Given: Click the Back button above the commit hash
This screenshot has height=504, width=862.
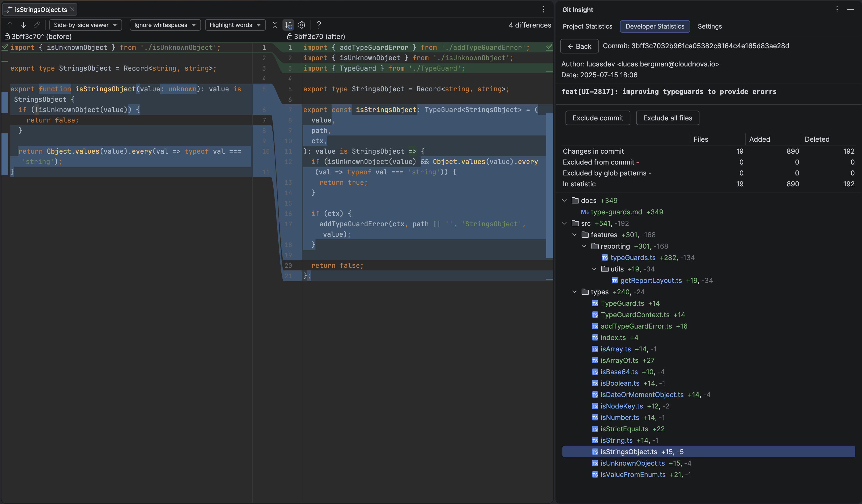Looking at the screenshot, I should point(579,46).
